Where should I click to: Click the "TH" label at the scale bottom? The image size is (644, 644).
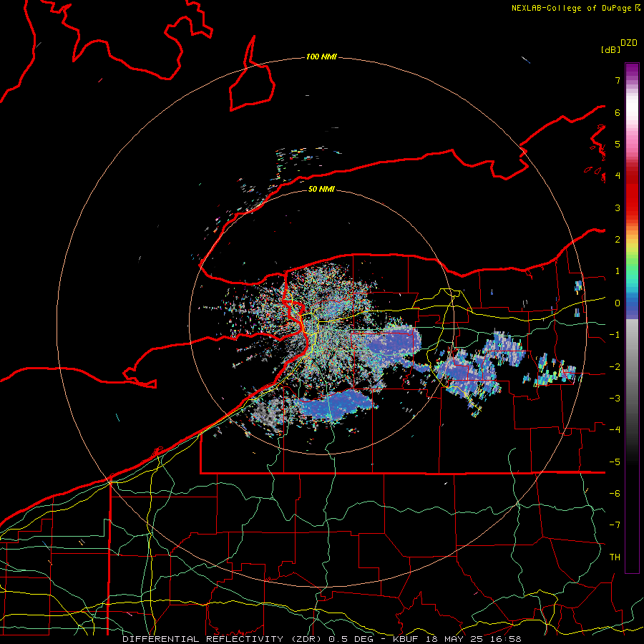pos(615,557)
